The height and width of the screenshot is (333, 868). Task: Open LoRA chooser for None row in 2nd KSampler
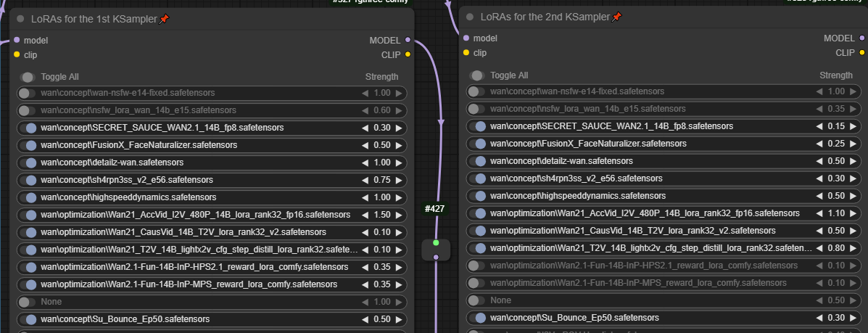tap(500, 300)
